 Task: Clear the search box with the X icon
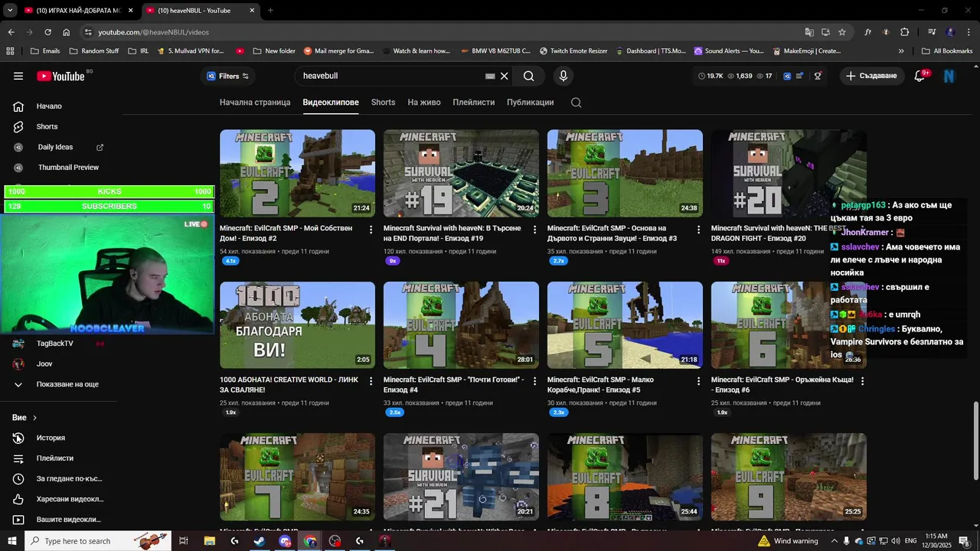pos(505,76)
